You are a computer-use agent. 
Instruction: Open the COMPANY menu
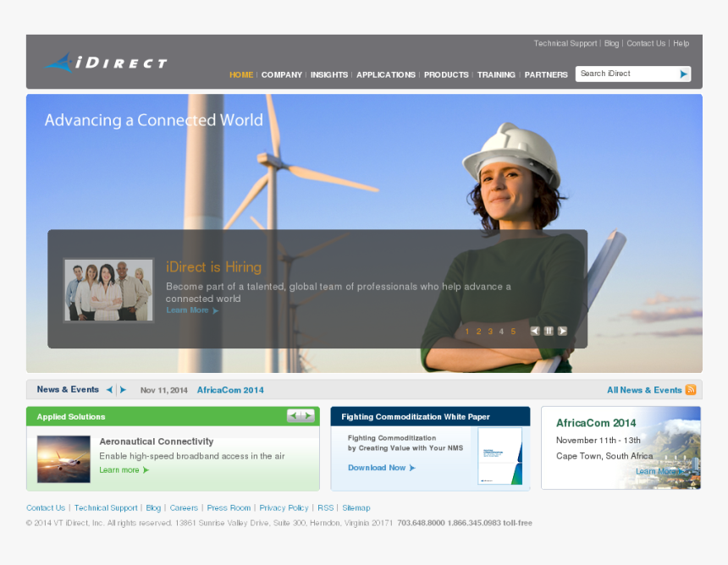pos(281,74)
